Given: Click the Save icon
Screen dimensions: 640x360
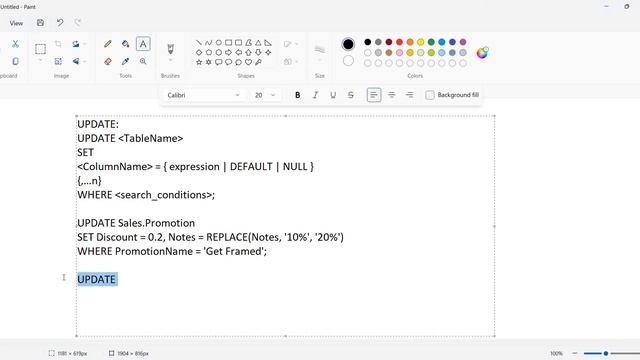Looking at the screenshot, I should click(40, 23).
